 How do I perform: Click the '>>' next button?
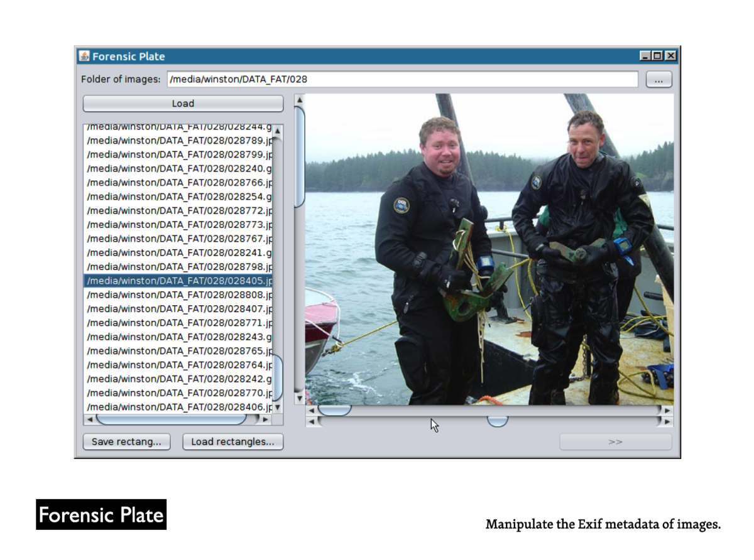pos(615,442)
